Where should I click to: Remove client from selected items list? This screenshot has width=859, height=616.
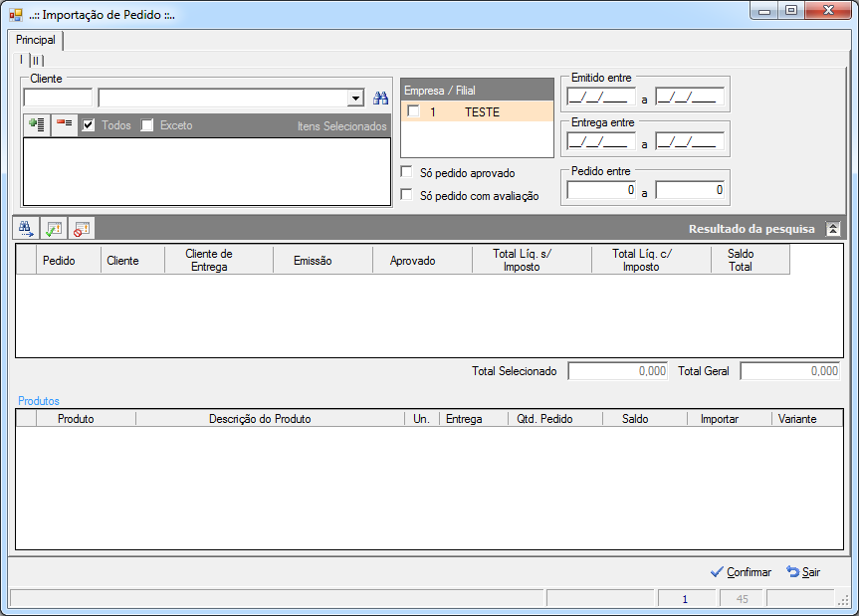click(x=64, y=124)
